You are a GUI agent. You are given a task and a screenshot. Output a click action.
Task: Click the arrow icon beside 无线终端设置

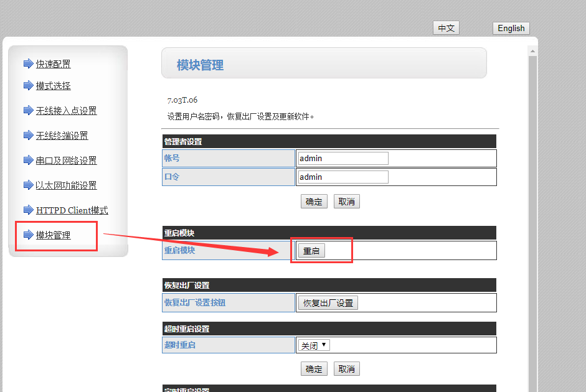click(x=28, y=135)
